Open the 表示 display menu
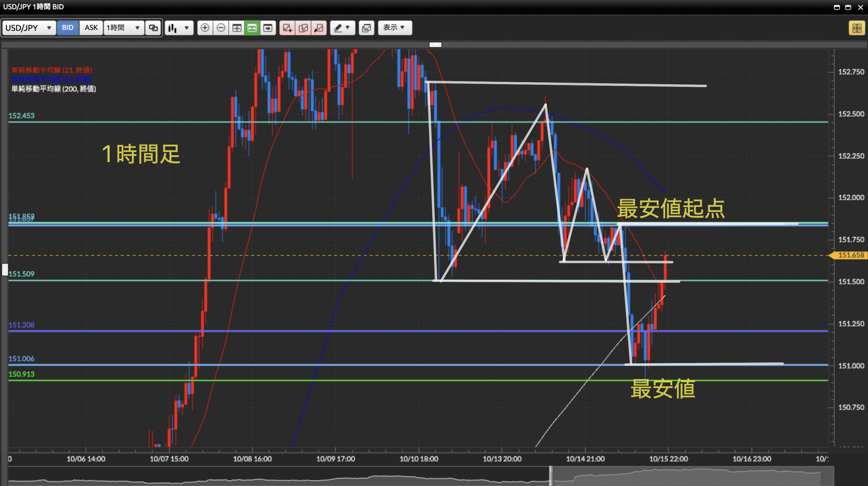The height and width of the screenshot is (486, 868). (394, 28)
